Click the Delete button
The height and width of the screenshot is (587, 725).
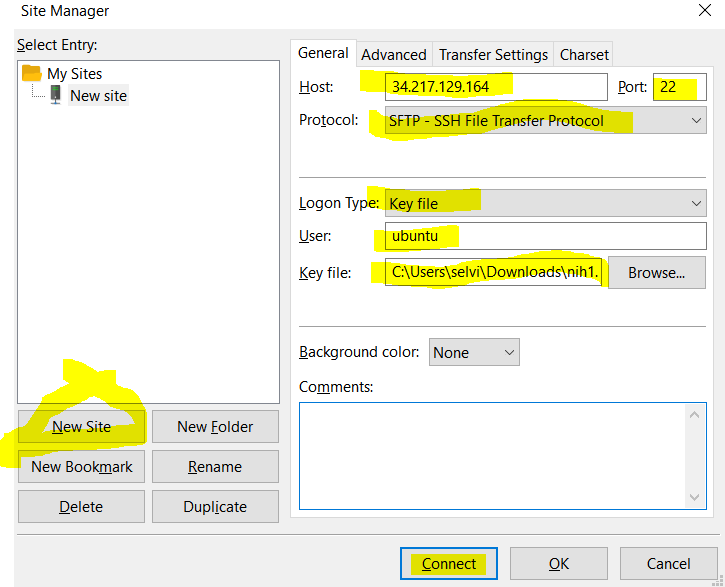click(x=81, y=507)
